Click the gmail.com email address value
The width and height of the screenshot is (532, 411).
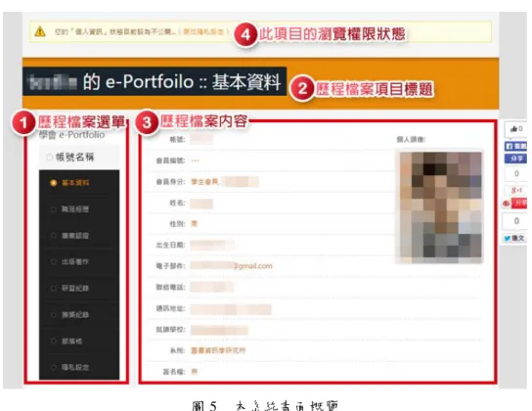click(x=231, y=266)
